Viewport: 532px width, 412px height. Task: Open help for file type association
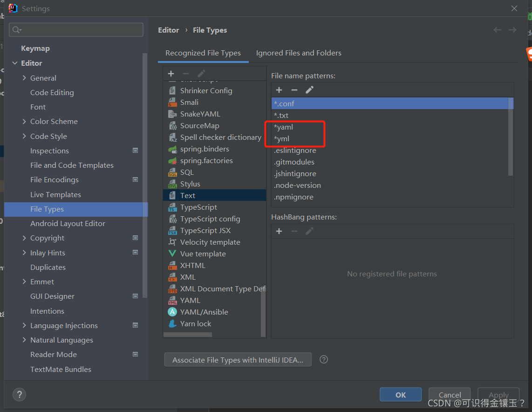click(324, 359)
